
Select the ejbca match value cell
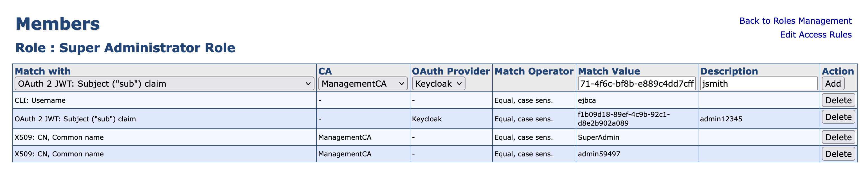pyautogui.click(x=587, y=100)
